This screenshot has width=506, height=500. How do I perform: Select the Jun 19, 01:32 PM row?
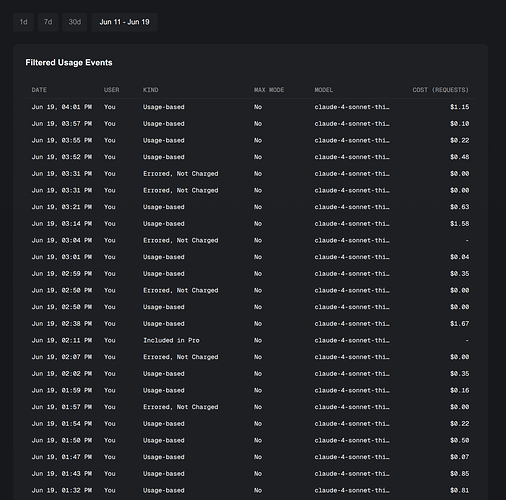coord(250,490)
